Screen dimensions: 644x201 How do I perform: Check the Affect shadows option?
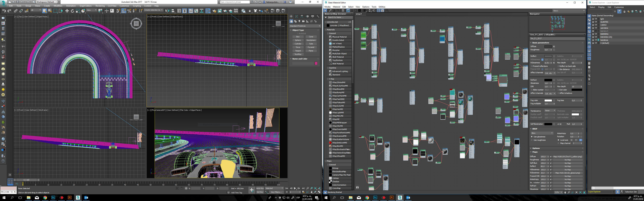click(558, 93)
